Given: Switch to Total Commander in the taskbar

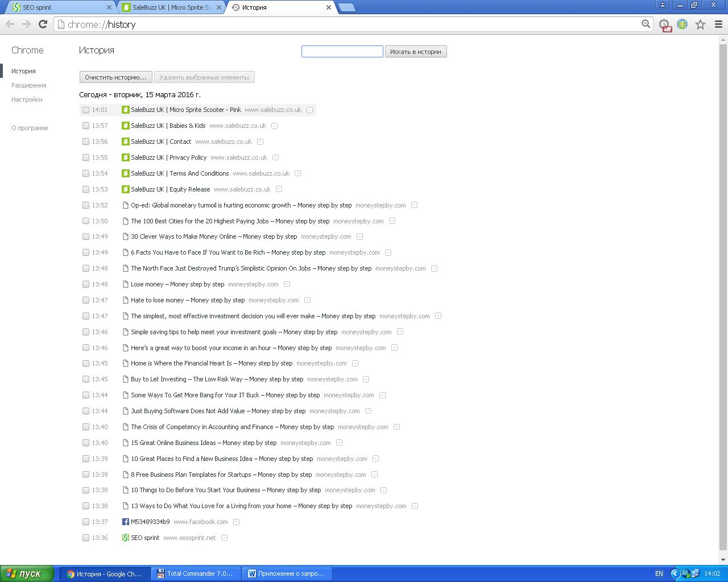Looking at the screenshot, I should tap(195, 574).
